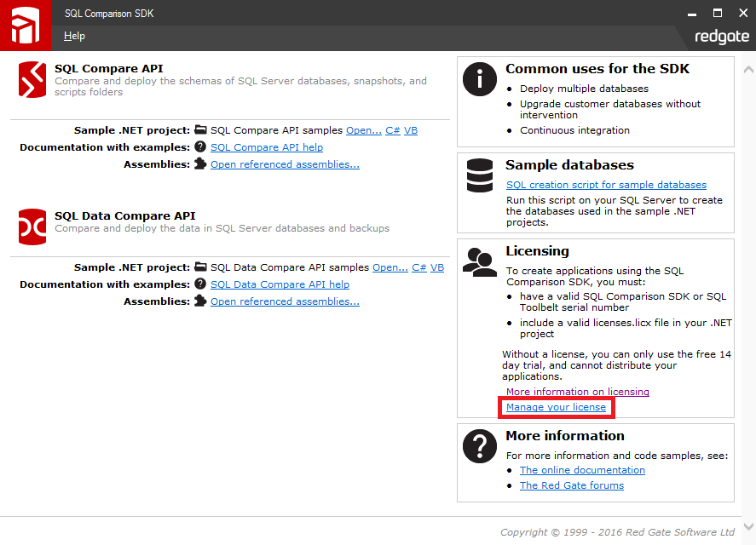The image size is (756, 545).
Task: Click the scroll down arrow on right scrollbar
Action: tap(748, 525)
